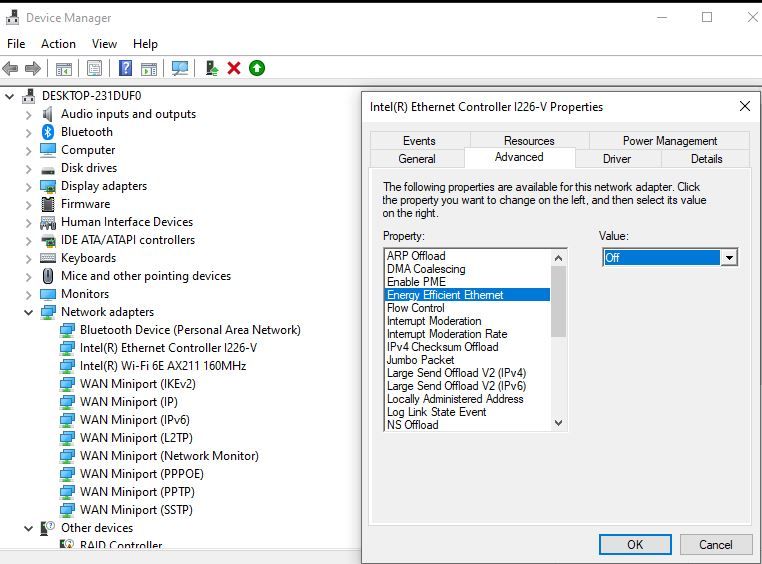Viewport: 762px width, 564px height.
Task: Switch to the Details tab
Action: click(707, 158)
